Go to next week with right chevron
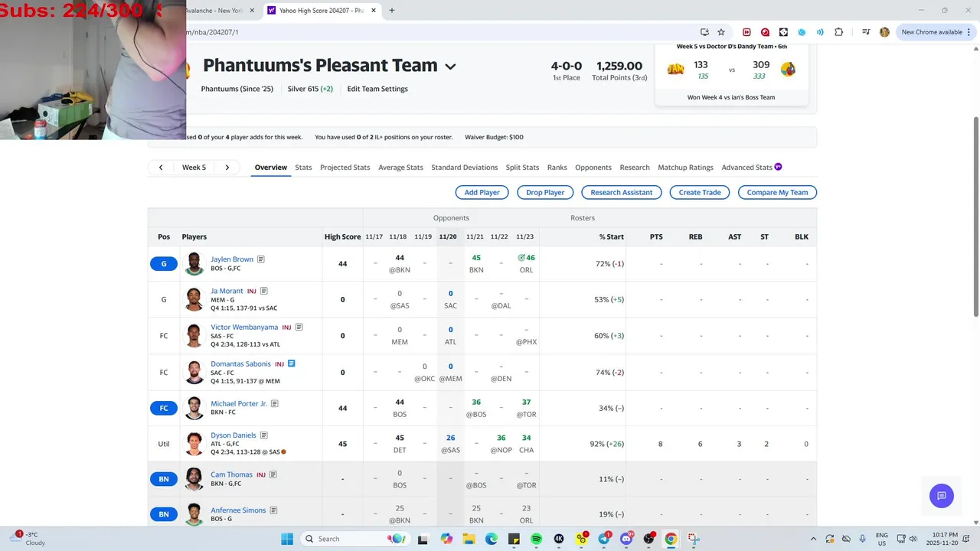 [x=227, y=168]
